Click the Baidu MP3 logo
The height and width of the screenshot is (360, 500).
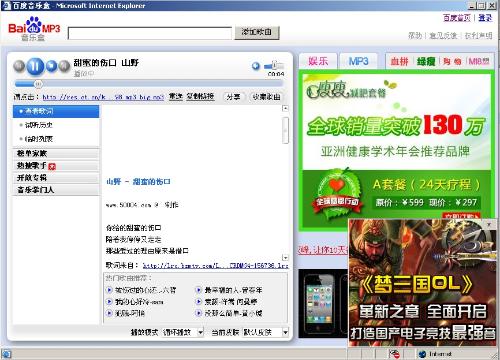click(33, 30)
